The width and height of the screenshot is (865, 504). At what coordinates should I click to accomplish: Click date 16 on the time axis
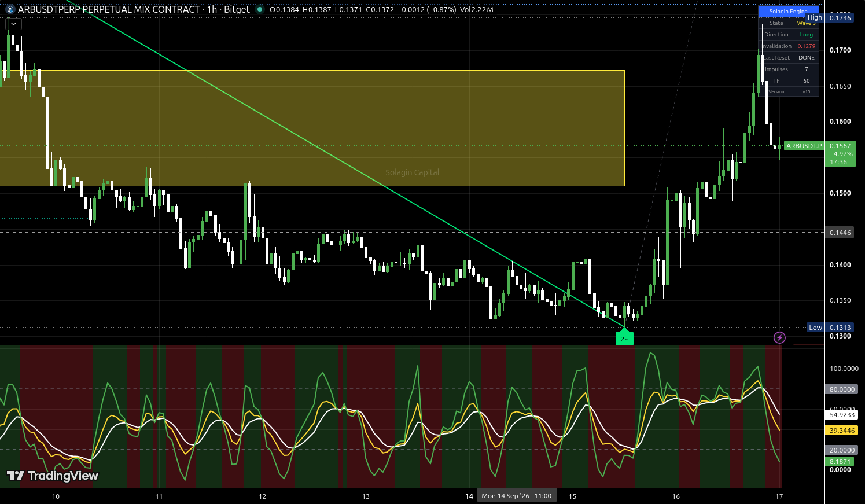point(676,496)
